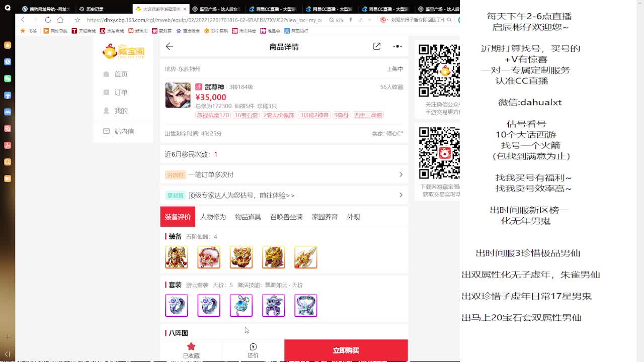Open 我的 in the sidebar
The height and width of the screenshot is (362, 644).
point(116,111)
